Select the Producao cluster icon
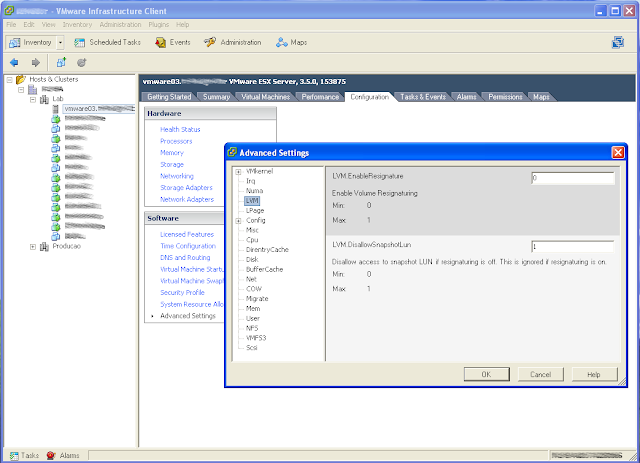 tap(44, 247)
